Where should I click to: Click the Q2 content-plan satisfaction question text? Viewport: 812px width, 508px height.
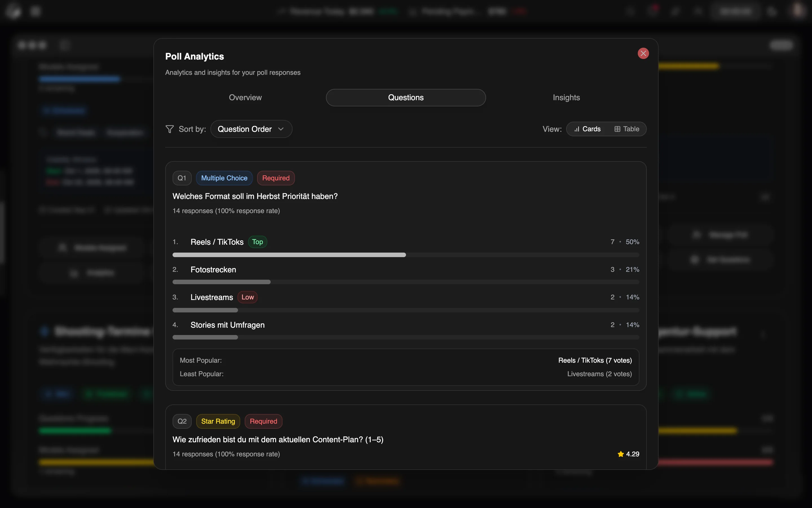[x=278, y=439]
